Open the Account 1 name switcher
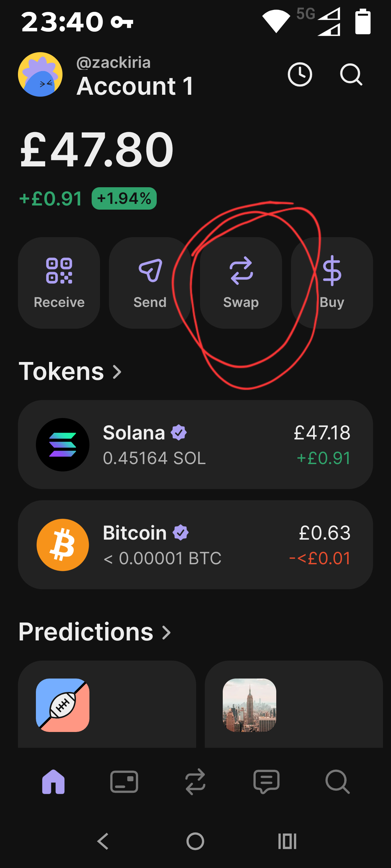Image resolution: width=391 pixels, height=868 pixels. [135, 86]
